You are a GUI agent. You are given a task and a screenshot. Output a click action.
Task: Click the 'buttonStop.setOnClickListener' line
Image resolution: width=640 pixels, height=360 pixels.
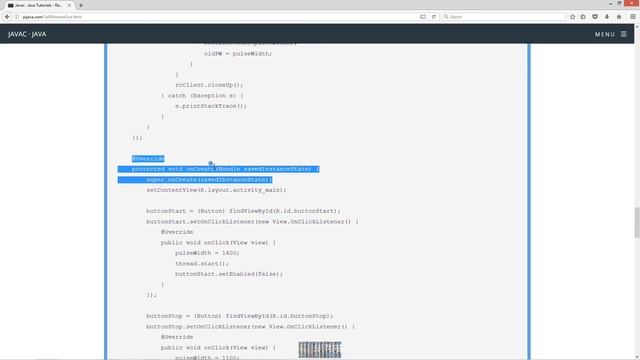pyautogui.click(x=251, y=327)
